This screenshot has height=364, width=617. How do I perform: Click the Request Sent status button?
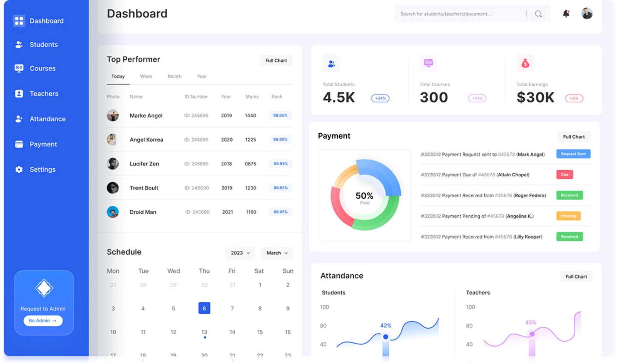tap(573, 154)
